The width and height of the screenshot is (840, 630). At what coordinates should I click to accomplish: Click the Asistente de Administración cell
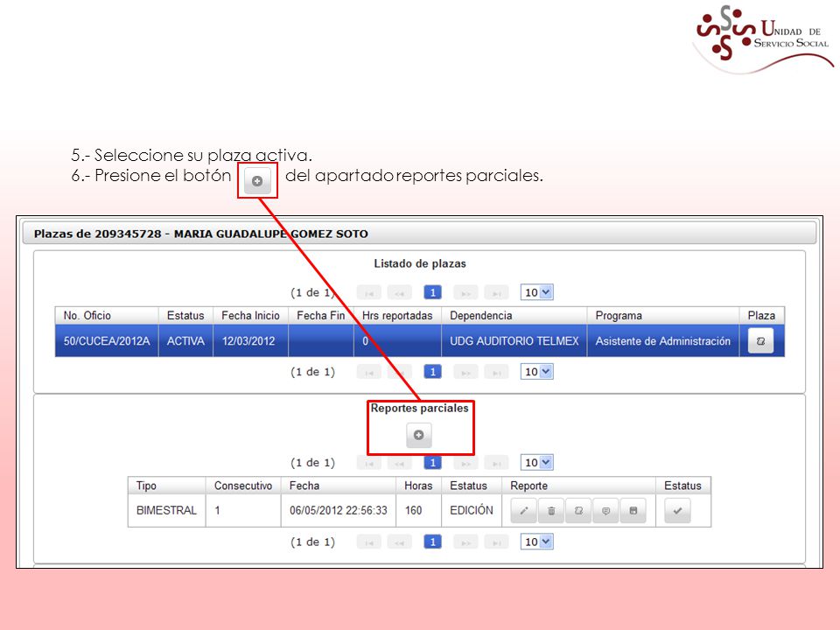663,340
